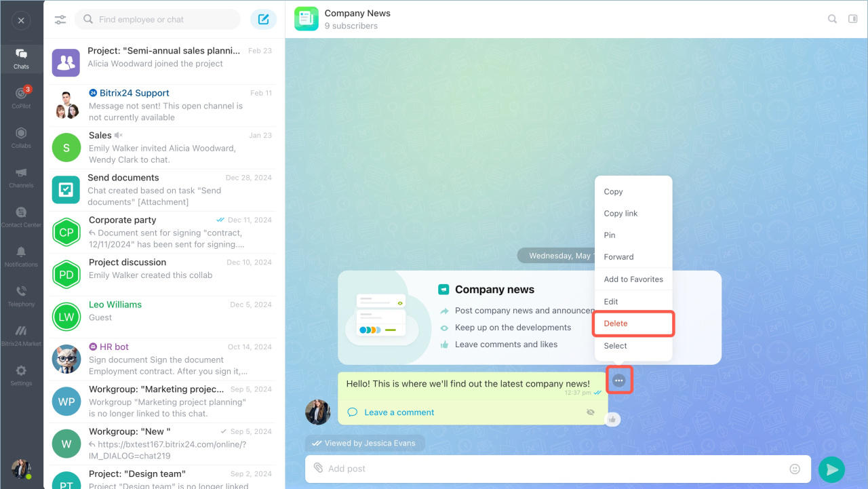Open the emoji smiley picker

click(x=795, y=469)
